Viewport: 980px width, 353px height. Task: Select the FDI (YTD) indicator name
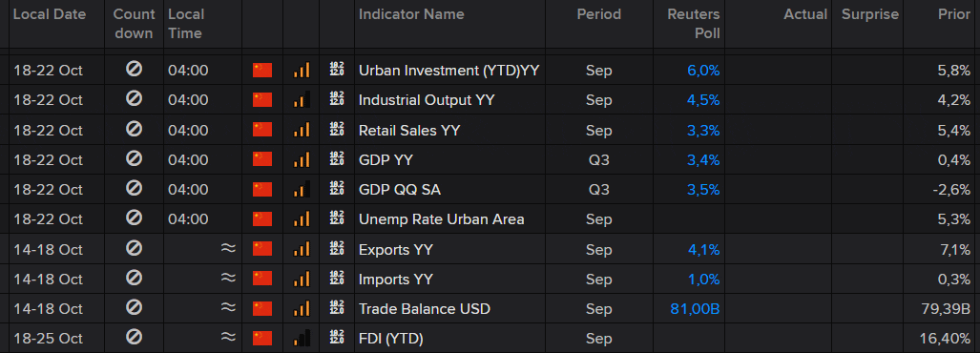coord(390,339)
